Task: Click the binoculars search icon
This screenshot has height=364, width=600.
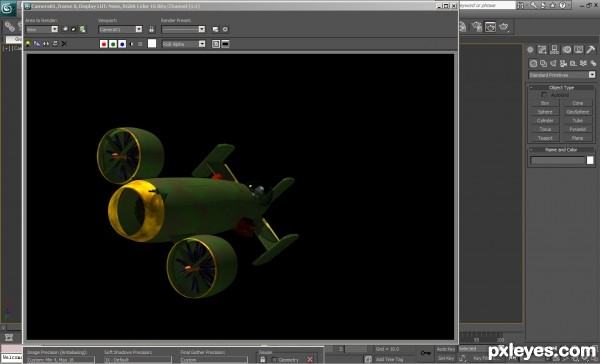Action: pos(521,5)
